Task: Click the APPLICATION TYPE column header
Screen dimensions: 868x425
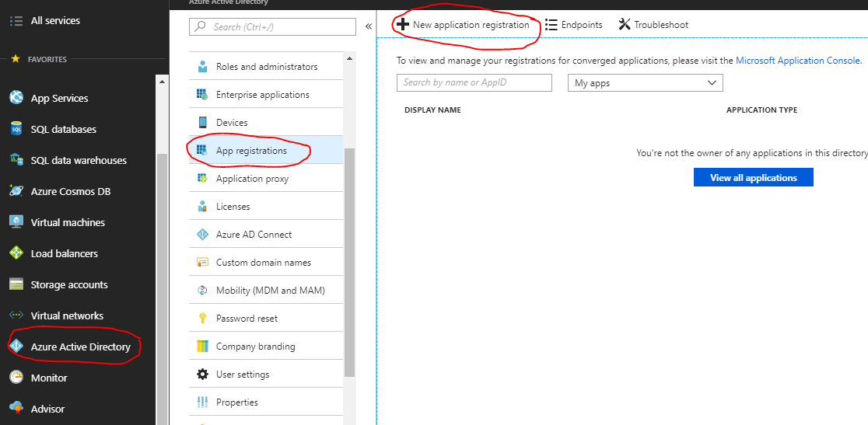Action: 761,110
